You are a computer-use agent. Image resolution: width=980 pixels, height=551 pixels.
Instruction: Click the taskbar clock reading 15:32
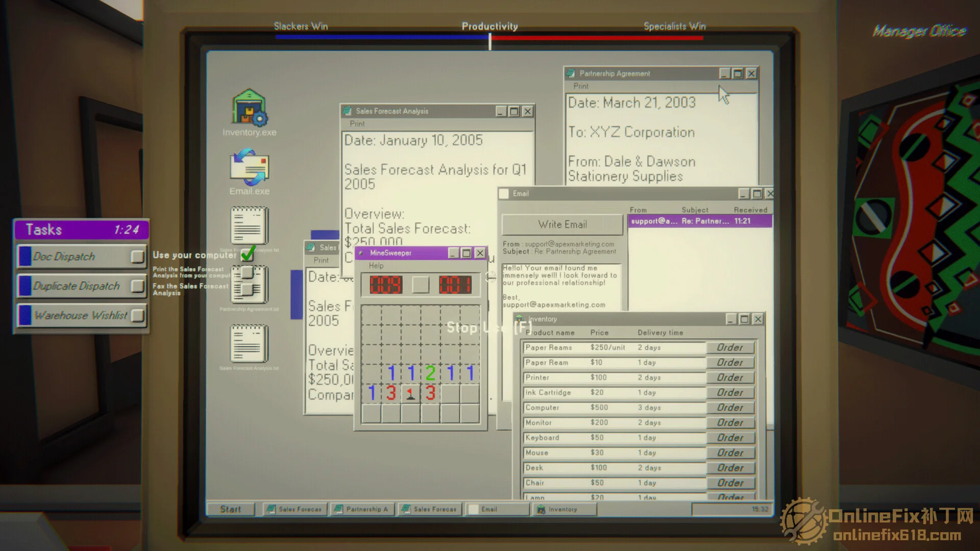point(759,509)
